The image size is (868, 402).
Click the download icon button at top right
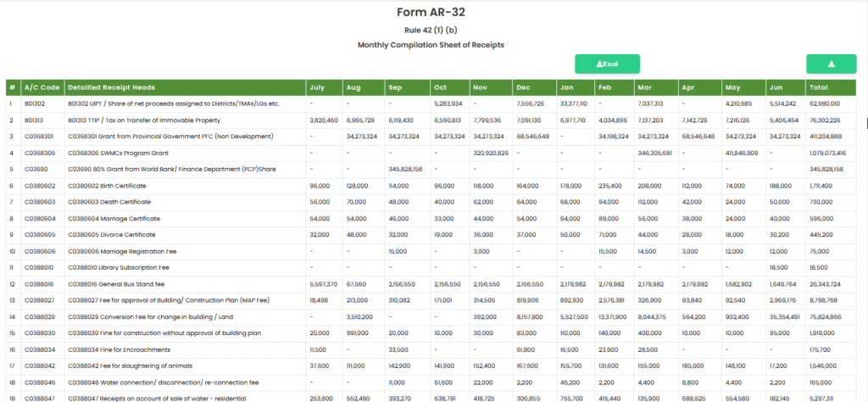831,64
